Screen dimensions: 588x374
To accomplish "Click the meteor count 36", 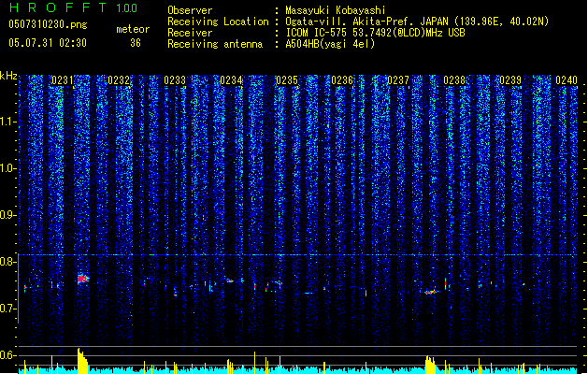I will tap(136, 43).
